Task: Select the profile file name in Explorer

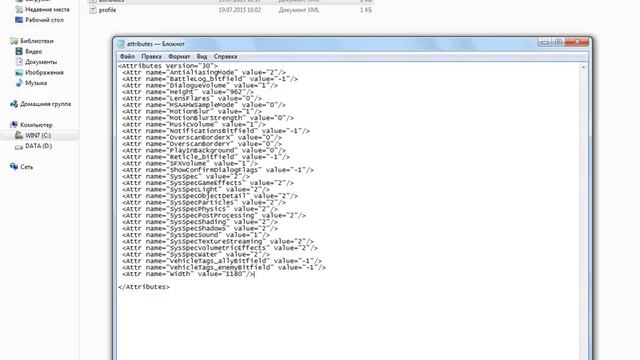Action: (x=107, y=10)
